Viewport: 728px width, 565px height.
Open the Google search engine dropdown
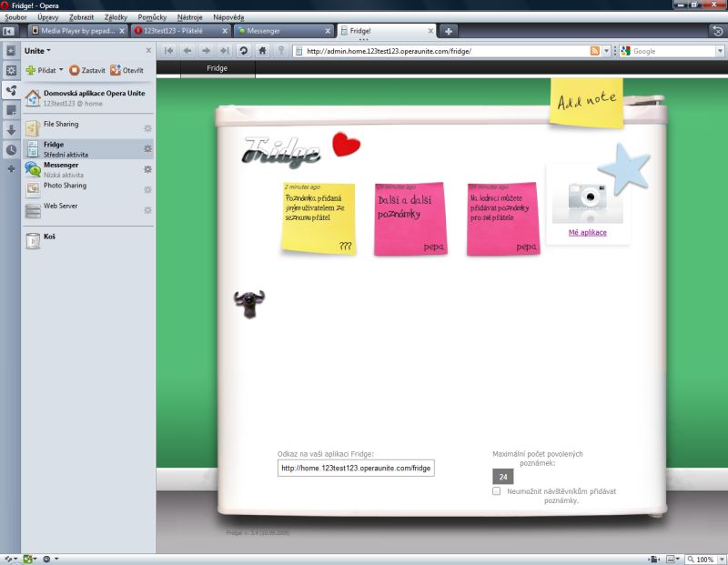pyautogui.click(x=720, y=51)
